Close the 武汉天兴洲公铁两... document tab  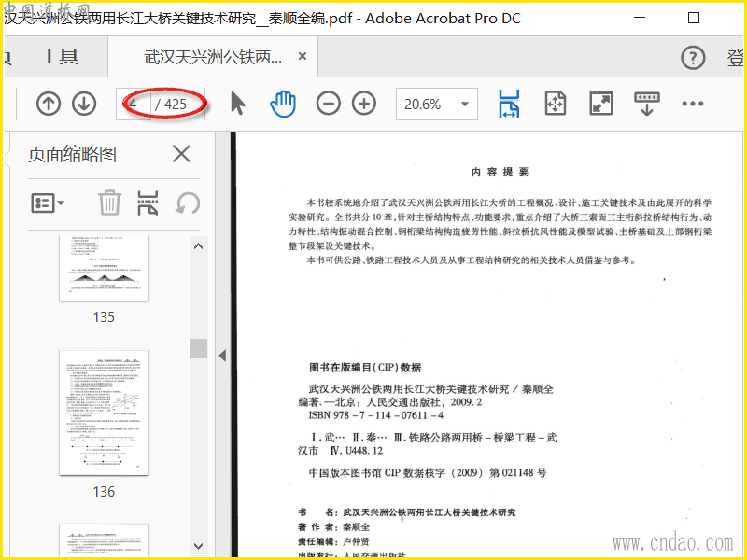point(302,56)
